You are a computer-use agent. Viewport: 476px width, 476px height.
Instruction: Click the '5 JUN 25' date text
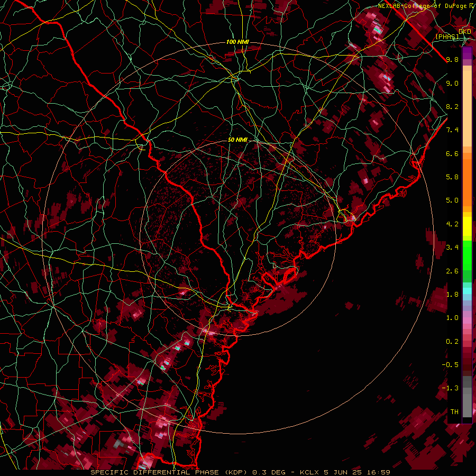pyautogui.click(x=342, y=472)
